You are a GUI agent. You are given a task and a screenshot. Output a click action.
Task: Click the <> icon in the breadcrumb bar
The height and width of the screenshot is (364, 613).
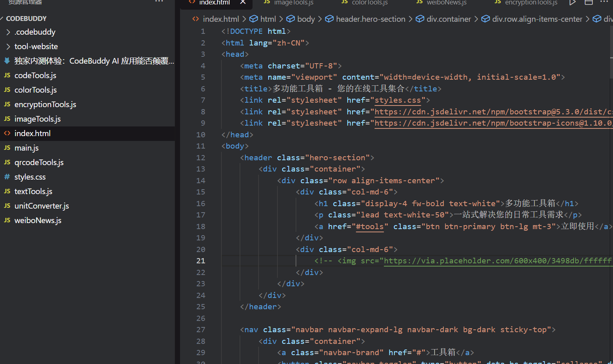pos(195,19)
